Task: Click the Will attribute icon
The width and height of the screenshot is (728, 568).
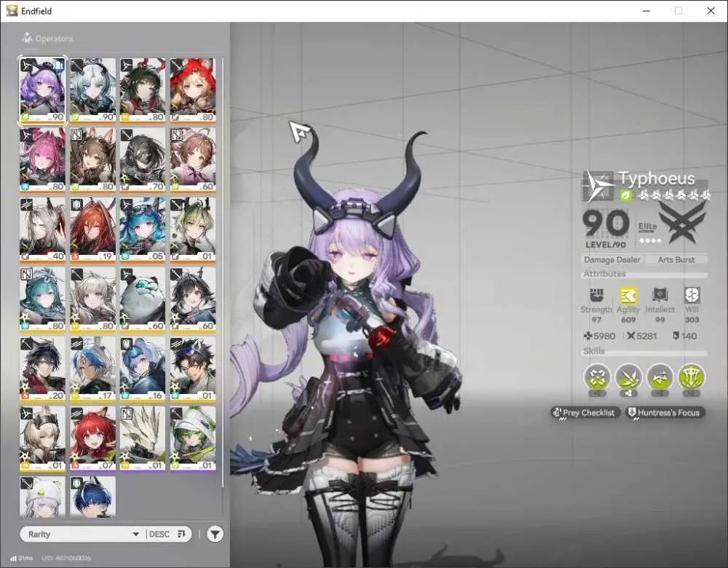Action: [692, 296]
